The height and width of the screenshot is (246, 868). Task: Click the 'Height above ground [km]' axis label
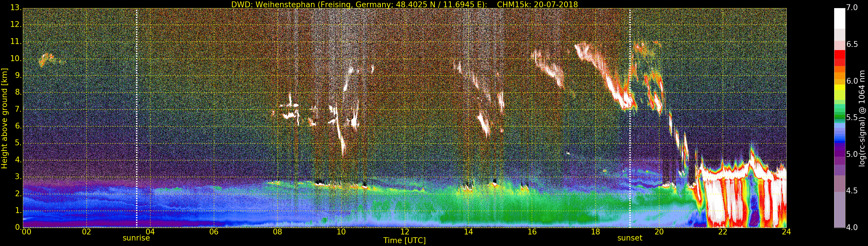[x=4, y=118]
